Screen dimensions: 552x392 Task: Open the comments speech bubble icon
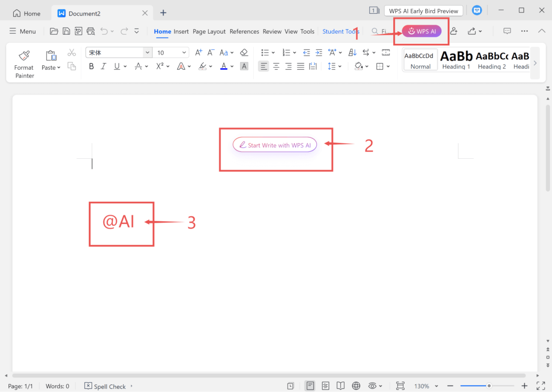click(x=507, y=31)
